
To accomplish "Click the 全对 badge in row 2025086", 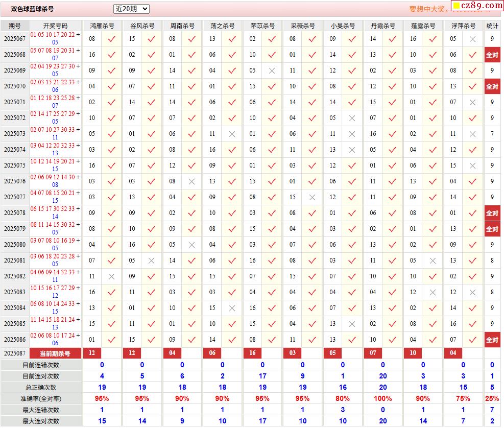I will coord(492,340).
